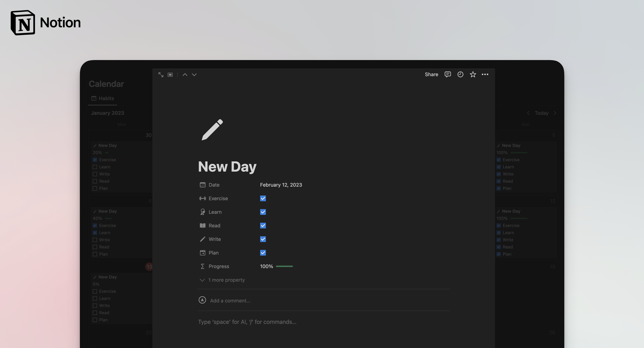
Task: Click January 2023 month heading
Action: [x=107, y=113]
